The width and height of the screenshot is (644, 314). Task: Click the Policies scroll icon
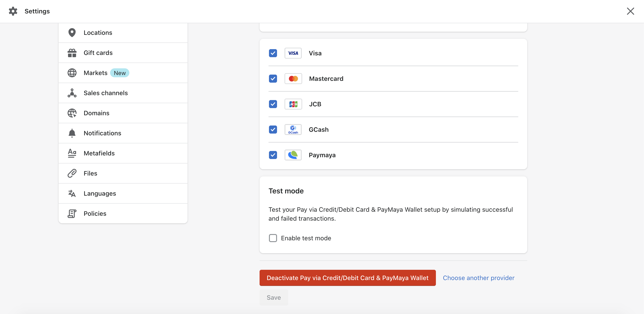(72, 214)
